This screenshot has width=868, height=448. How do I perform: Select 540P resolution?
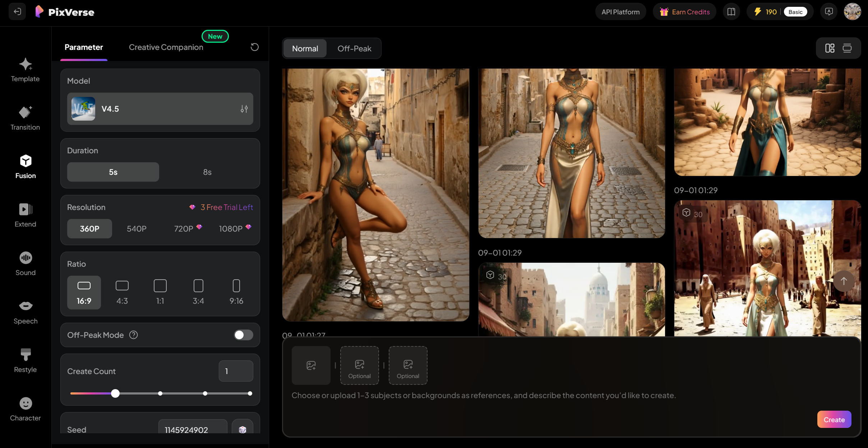point(137,229)
